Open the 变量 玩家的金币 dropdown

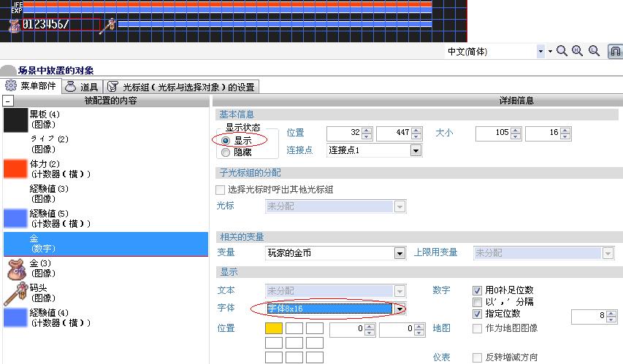tap(400, 253)
